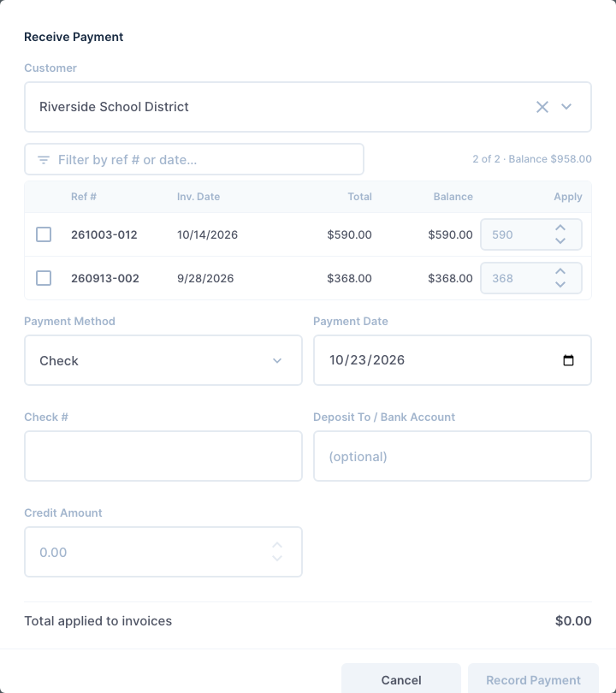The height and width of the screenshot is (693, 616).
Task: Decrease apply amount for invoice 261003-012
Action: (x=560, y=241)
